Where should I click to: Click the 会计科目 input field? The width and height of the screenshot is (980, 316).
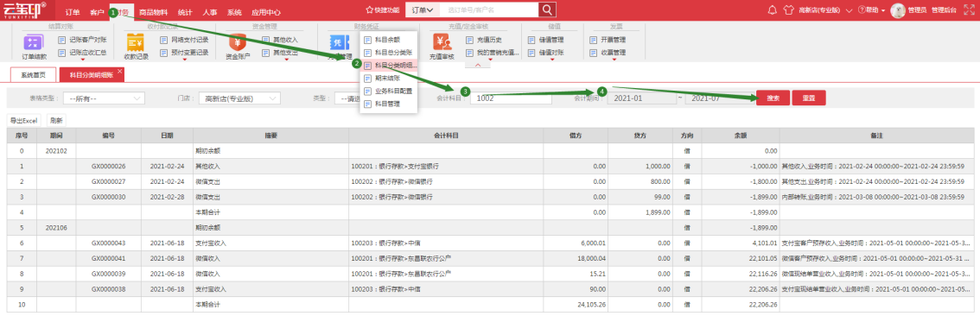click(511, 98)
